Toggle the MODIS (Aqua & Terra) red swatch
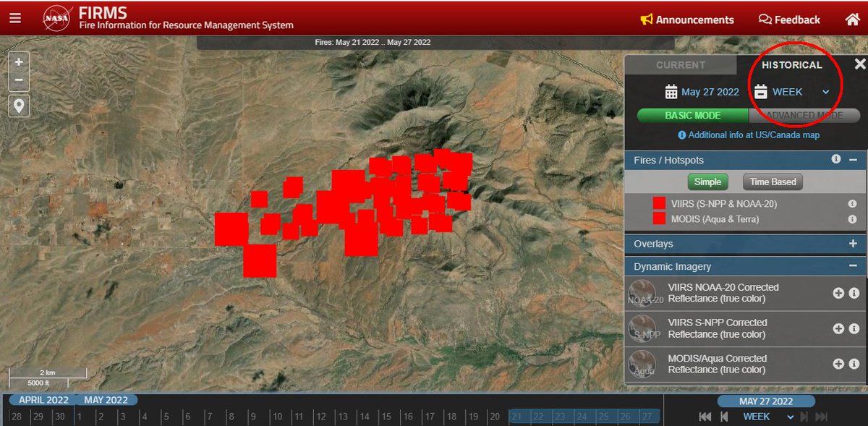Image resolution: width=868 pixels, height=426 pixels. (659, 218)
